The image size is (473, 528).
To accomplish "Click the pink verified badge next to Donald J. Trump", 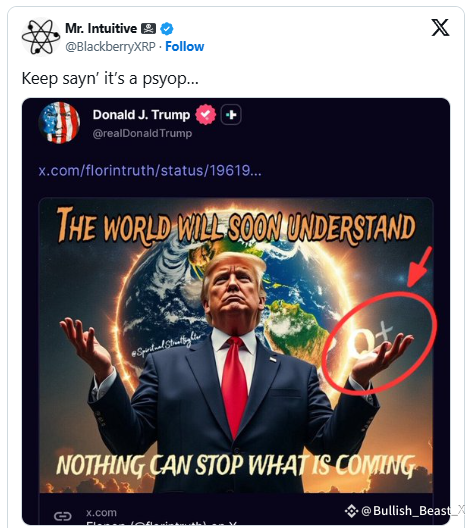I will coord(205,114).
